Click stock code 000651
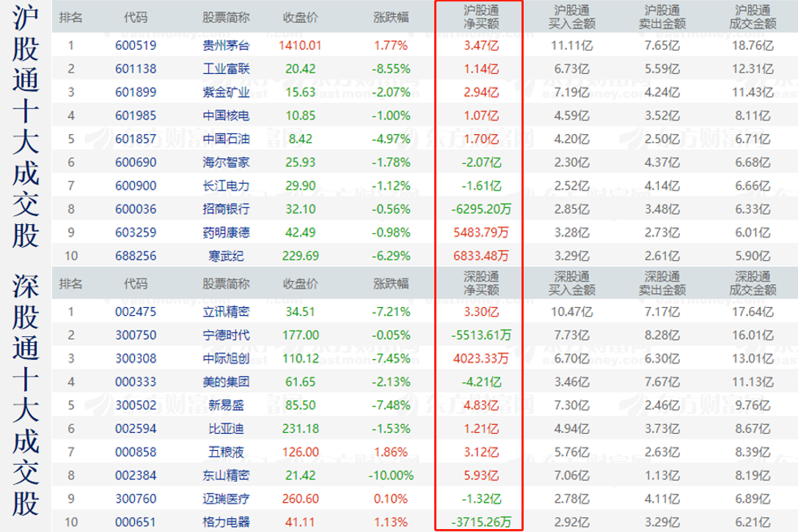The image size is (798, 532). [136, 522]
